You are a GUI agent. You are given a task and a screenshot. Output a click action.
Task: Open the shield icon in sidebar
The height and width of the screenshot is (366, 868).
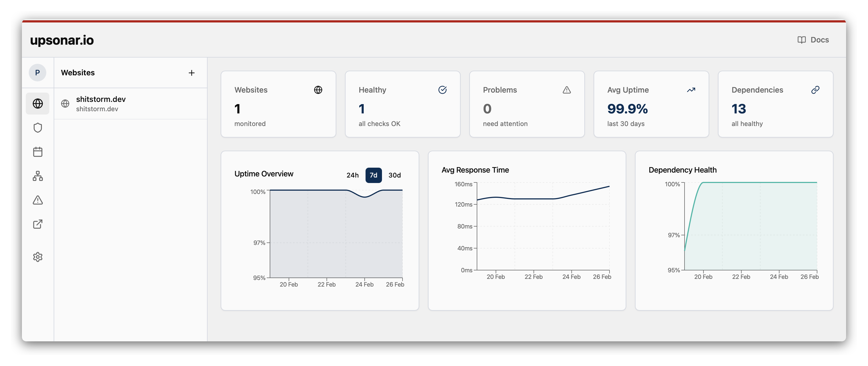(x=38, y=128)
